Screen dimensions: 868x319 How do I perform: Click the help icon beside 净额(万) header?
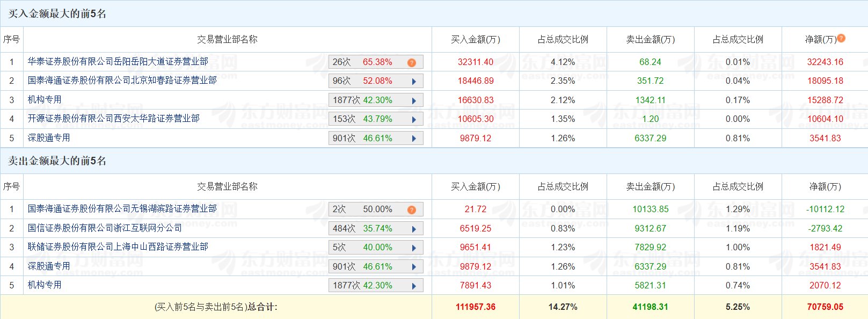coord(841,38)
